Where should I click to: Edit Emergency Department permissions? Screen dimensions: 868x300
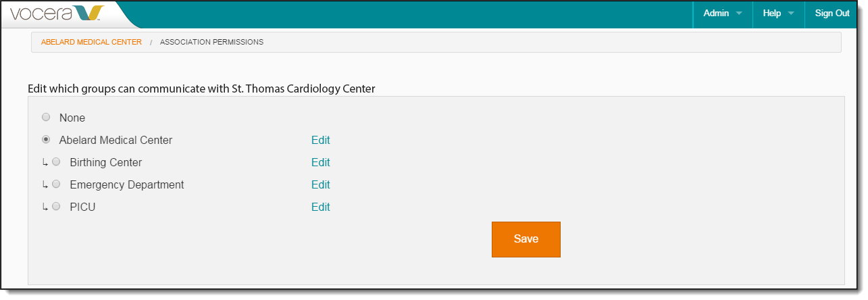pyautogui.click(x=321, y=185)
